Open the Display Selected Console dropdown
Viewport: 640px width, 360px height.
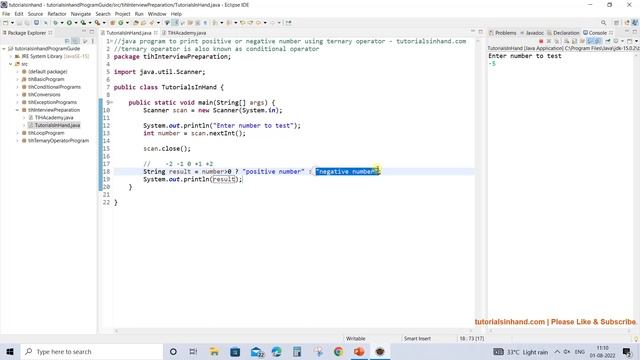(622, 41)
